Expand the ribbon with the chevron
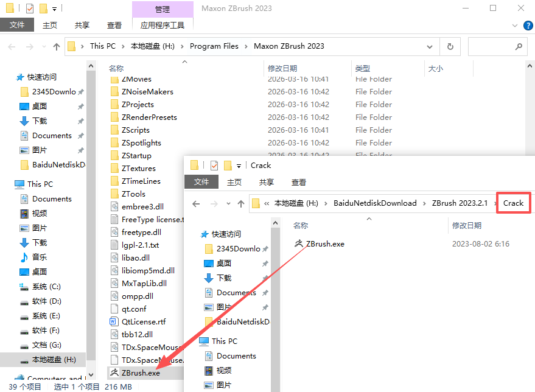The image size is (535, 392). 515,26
